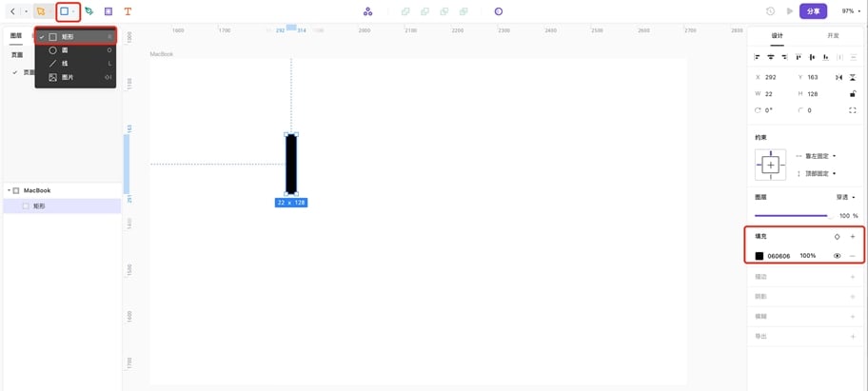Add a new fill with plus icon
868x391 pixels.
[853, 237]
